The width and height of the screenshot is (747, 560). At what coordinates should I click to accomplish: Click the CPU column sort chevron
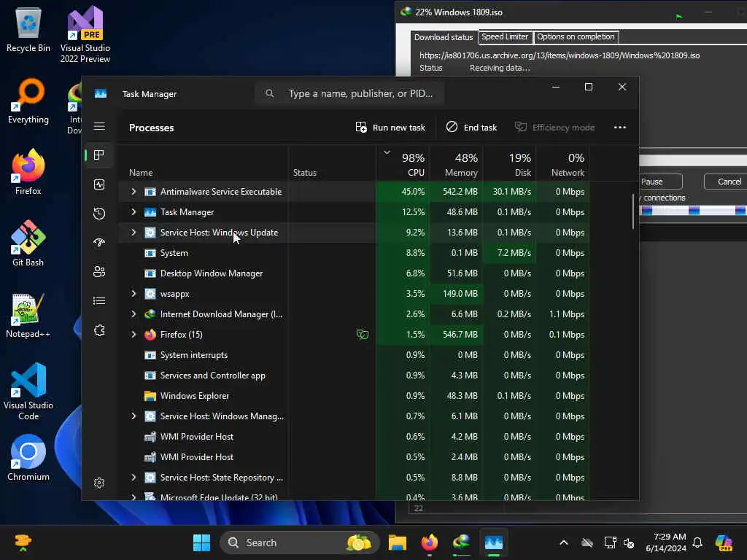click(387, 152)
